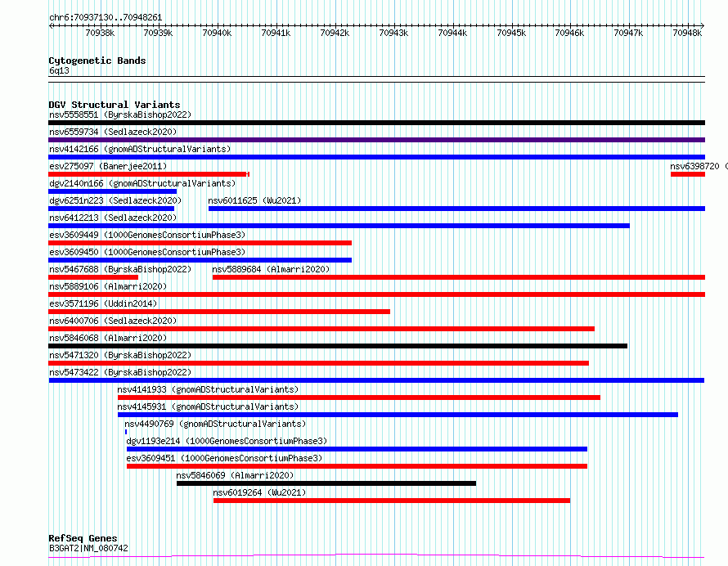This screenshot has height=566, width=728.
Task: Open nsv5846069 (Almarri2020) label
Action: tap(235, 475)
